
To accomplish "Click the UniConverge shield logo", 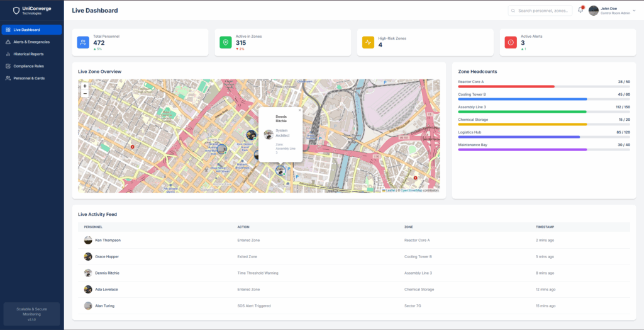I will [16, 11].
